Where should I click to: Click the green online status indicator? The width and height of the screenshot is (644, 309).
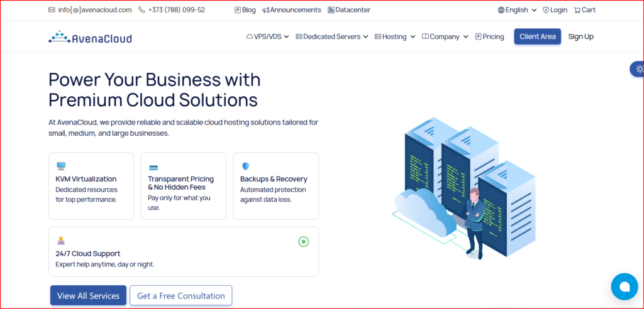303,242
